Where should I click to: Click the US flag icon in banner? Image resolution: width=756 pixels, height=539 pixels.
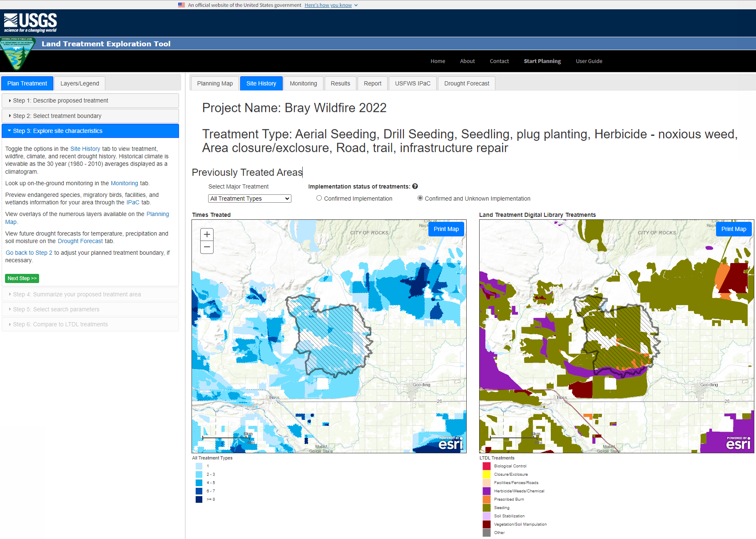tap(182, 5)
